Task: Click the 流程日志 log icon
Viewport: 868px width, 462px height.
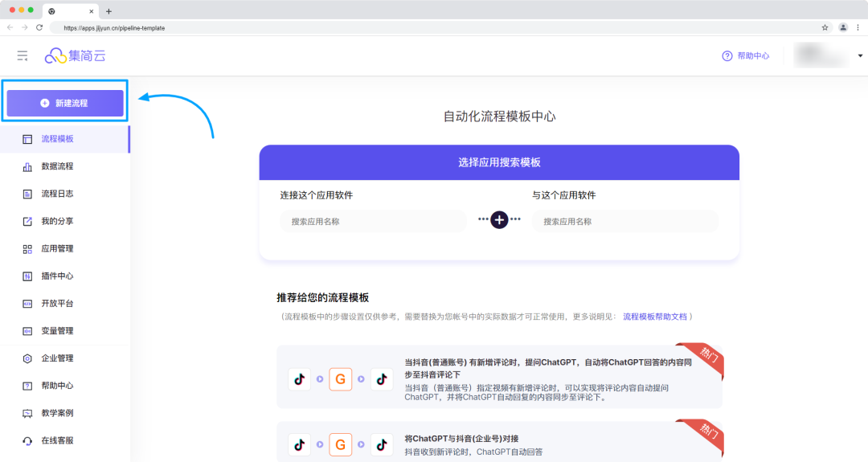Action: 27,194
